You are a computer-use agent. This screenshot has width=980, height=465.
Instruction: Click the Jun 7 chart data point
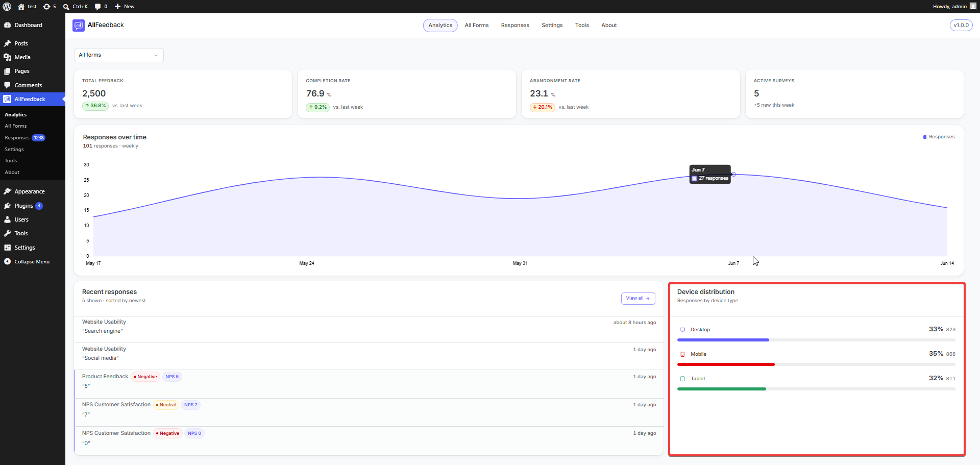733,175
